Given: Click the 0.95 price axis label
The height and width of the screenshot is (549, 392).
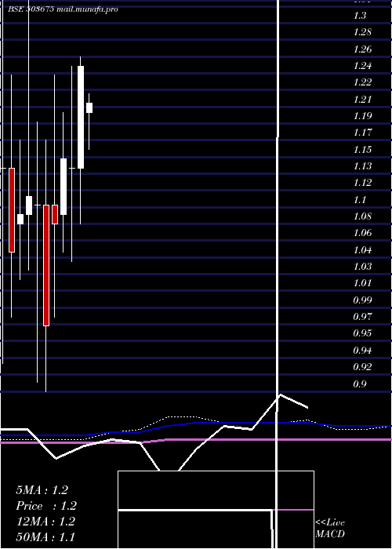Looking at the screenshot, I should click(x=362, y=333).
